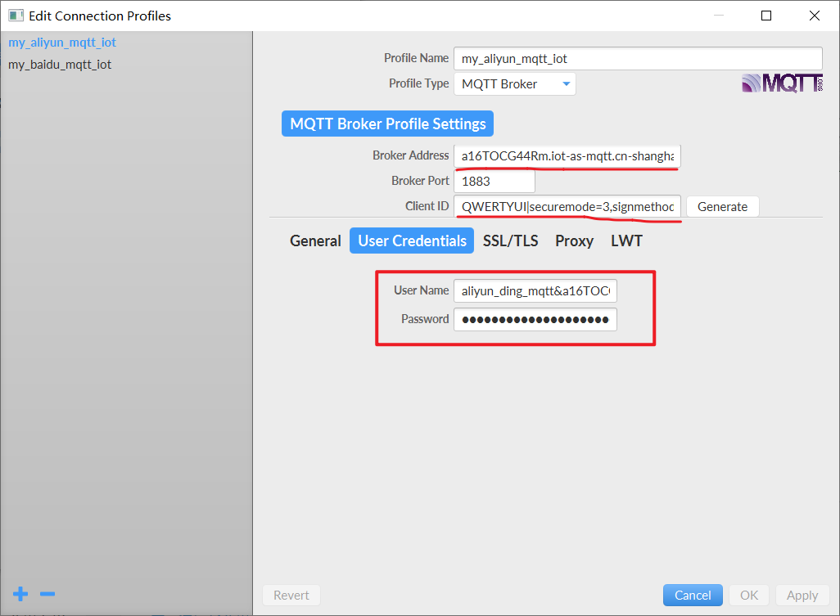840x616 pixels.
Task: Generate a new Client ID
Action: pyautogui.click(x=722, y=207)
